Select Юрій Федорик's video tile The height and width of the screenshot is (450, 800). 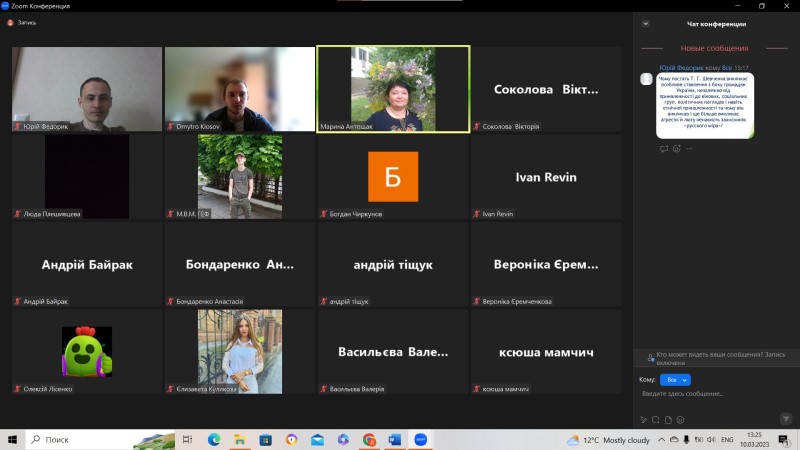tap(86, 89)
